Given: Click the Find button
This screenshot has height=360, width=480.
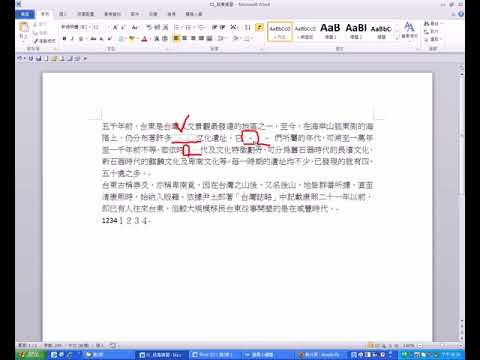Looking at the screenshot, I should click(x=432, y=24).
